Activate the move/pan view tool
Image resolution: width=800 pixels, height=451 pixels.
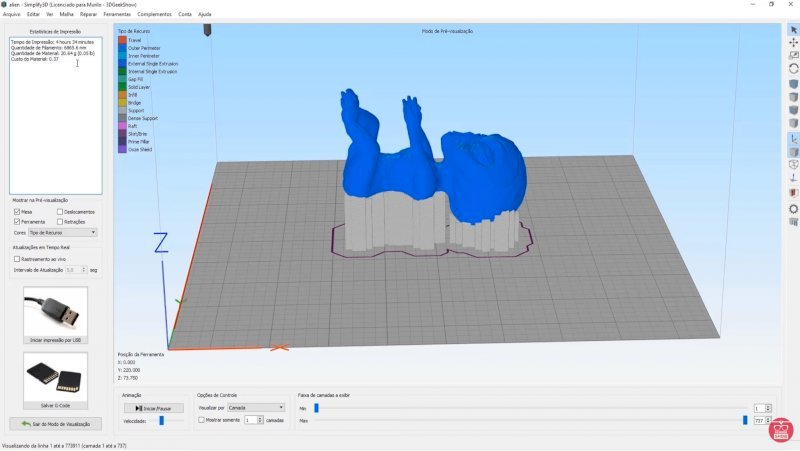tap(794, 43)
